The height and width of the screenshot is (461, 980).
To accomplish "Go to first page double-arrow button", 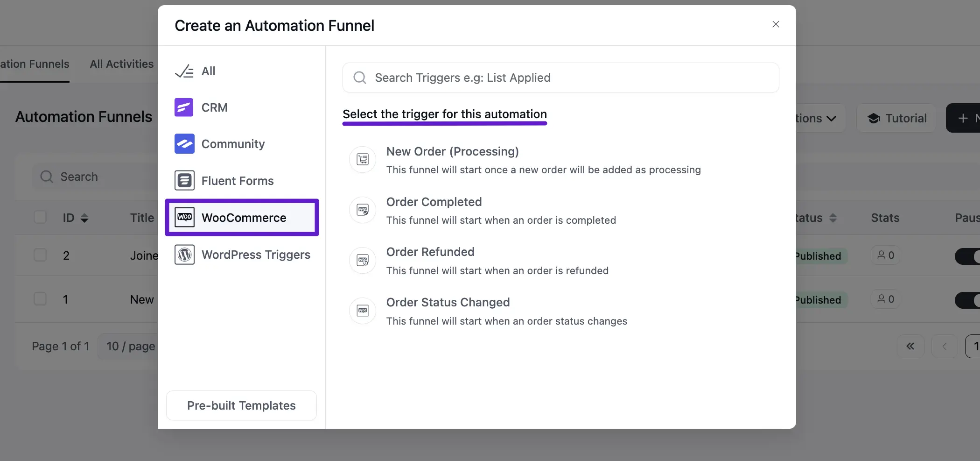I will coord(910,346).
